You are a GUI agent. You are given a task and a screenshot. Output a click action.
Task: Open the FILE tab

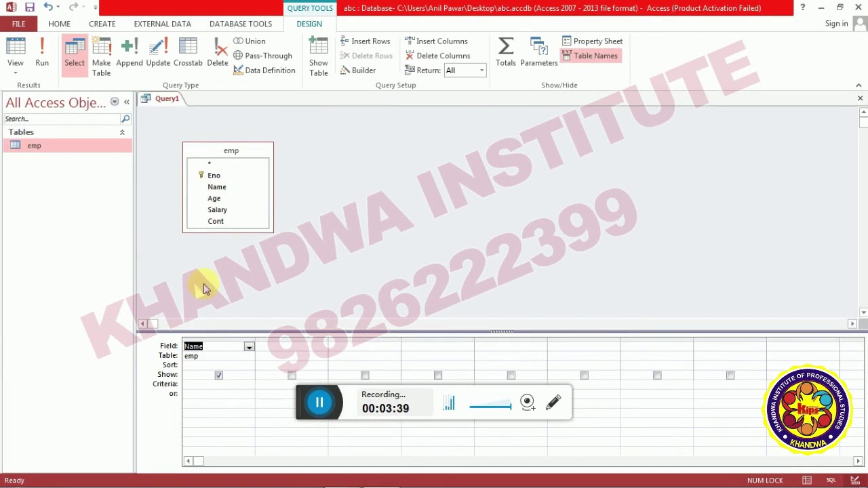[18, 24]
